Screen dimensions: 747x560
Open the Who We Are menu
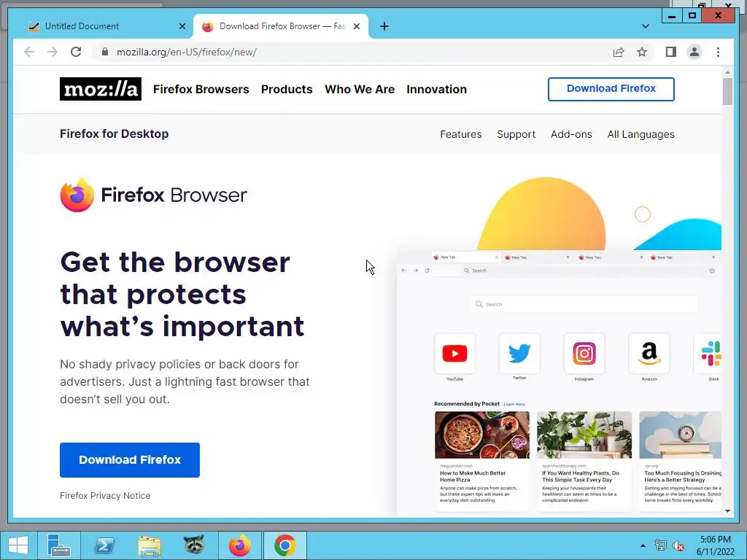click(x=360, y=89)
